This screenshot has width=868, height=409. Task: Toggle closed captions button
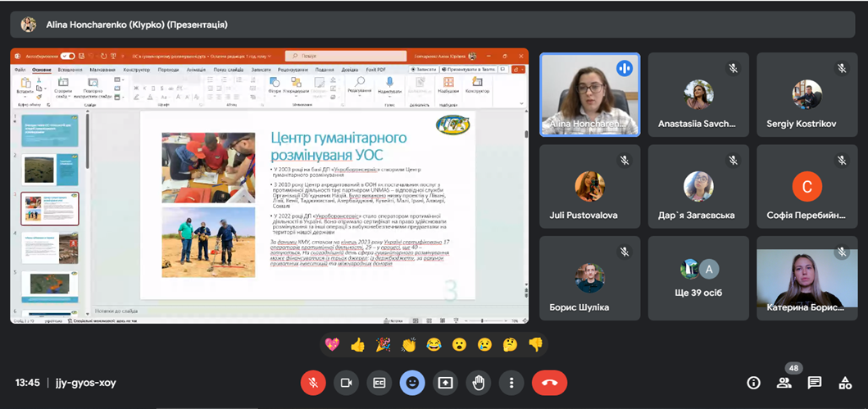[x=379, y=382]
